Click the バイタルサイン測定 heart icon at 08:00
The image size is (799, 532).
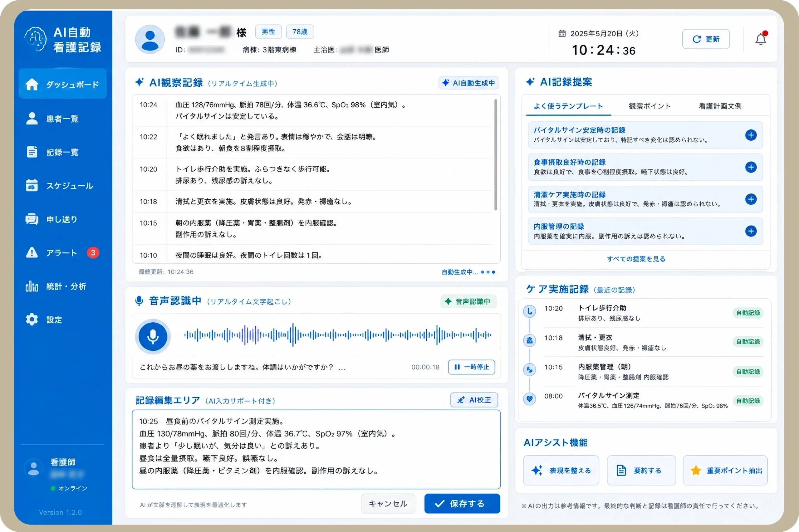pos(529,399)
